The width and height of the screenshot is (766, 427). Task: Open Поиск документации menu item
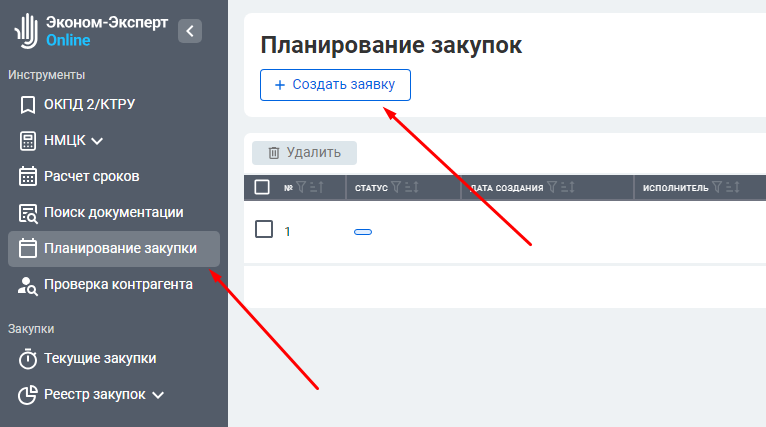point(114,213)
